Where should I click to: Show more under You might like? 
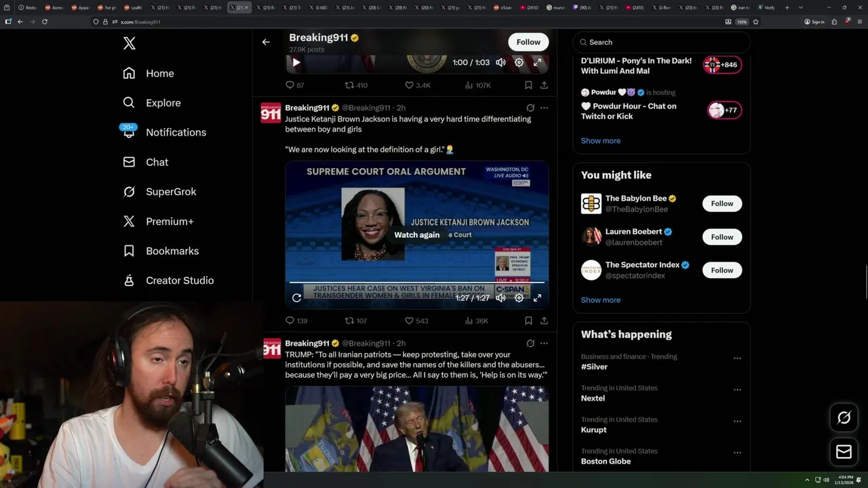601,300
